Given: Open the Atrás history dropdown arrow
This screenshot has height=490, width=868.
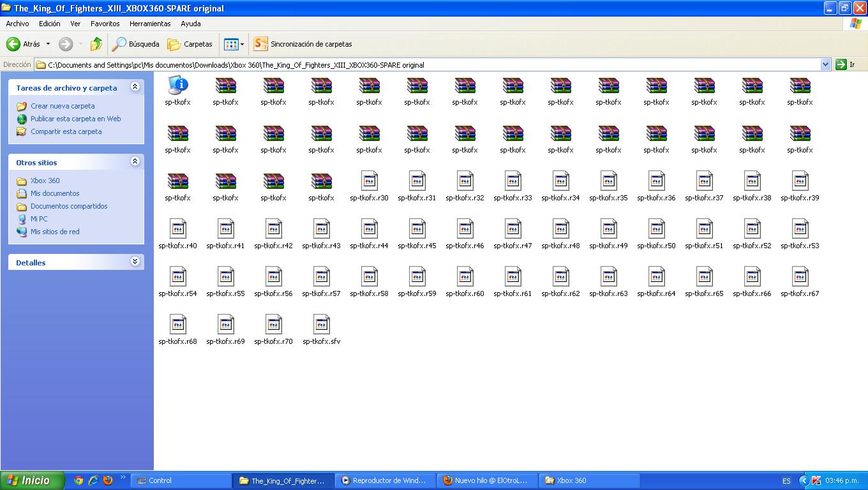Looking at the screenshot, I should (48, 44).
